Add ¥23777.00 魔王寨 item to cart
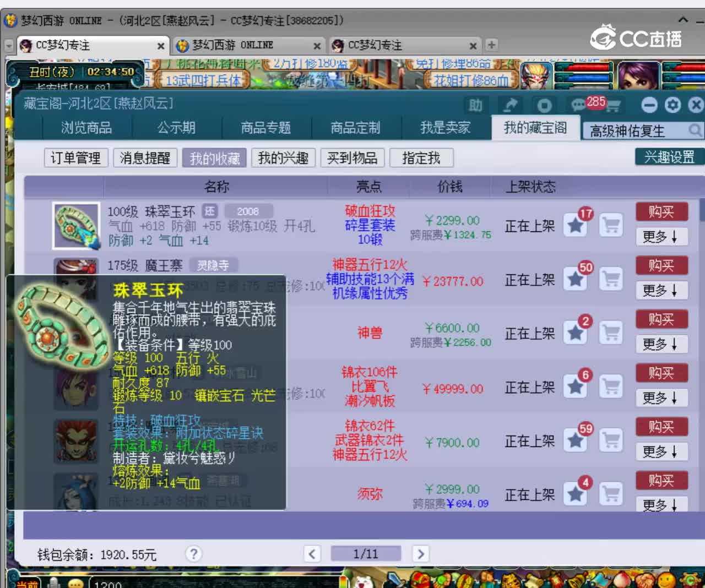This screenshot has height=588, width=705. click(610, 279)
